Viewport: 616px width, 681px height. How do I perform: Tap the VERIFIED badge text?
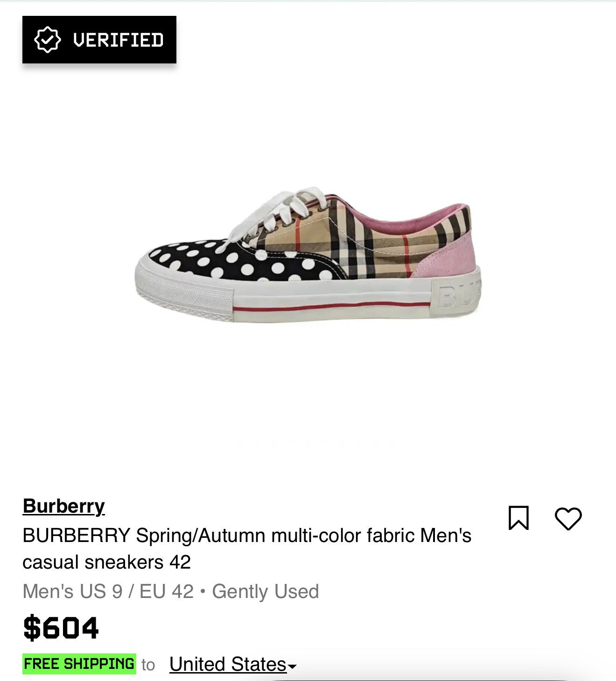(x=119, y=40)
